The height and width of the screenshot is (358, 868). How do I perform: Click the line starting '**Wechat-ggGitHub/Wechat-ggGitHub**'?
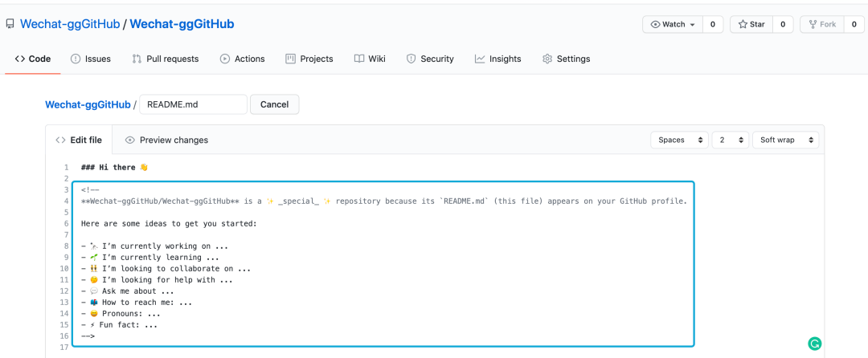[x=383, y=201]
